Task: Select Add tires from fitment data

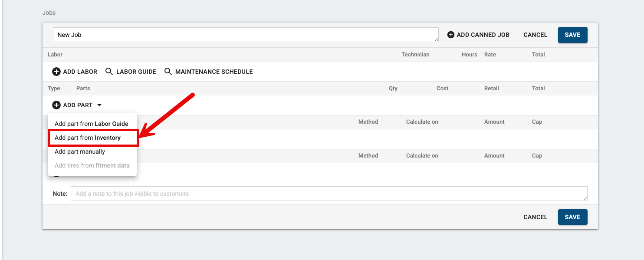Action: 92,165
